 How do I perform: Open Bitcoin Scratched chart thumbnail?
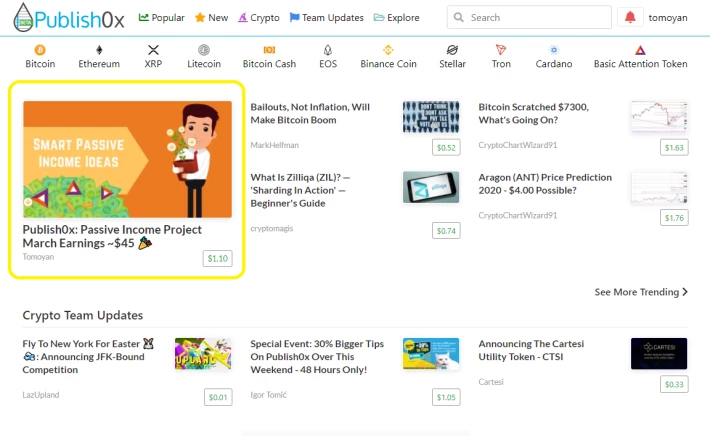pos(659,117)
